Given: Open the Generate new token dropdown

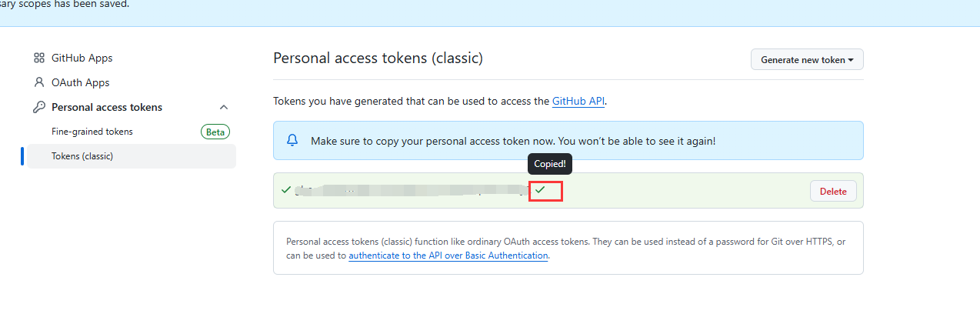Looking at the screenshot, I should tap(807, 59).
